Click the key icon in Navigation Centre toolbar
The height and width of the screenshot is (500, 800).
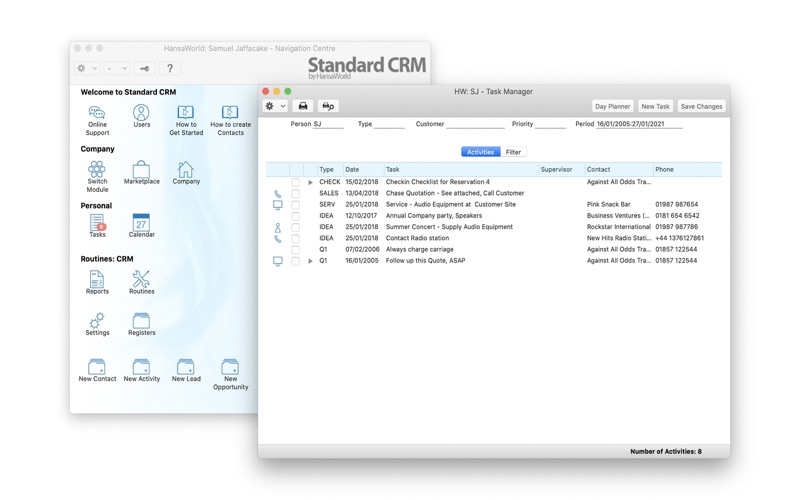144,68
